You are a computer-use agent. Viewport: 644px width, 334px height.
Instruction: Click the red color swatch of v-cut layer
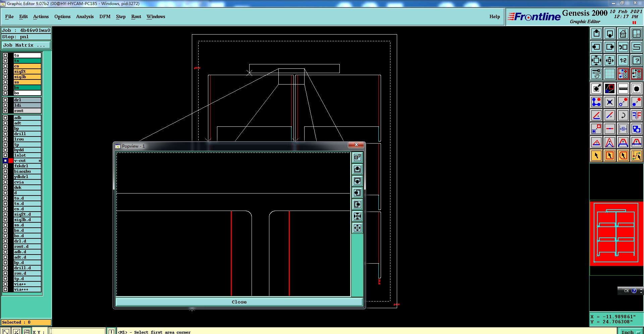[11, 161]
